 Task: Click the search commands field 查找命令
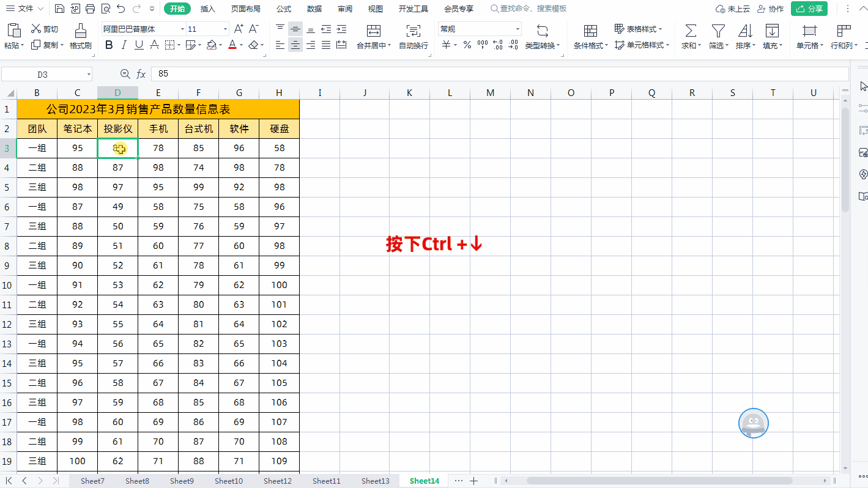coord(529,9)
